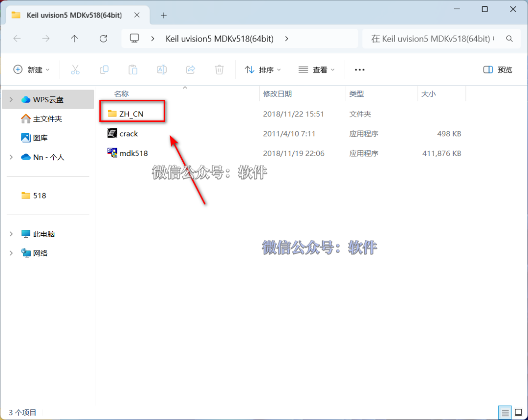Select the mdk518 installer icon

tap(112, 153)
